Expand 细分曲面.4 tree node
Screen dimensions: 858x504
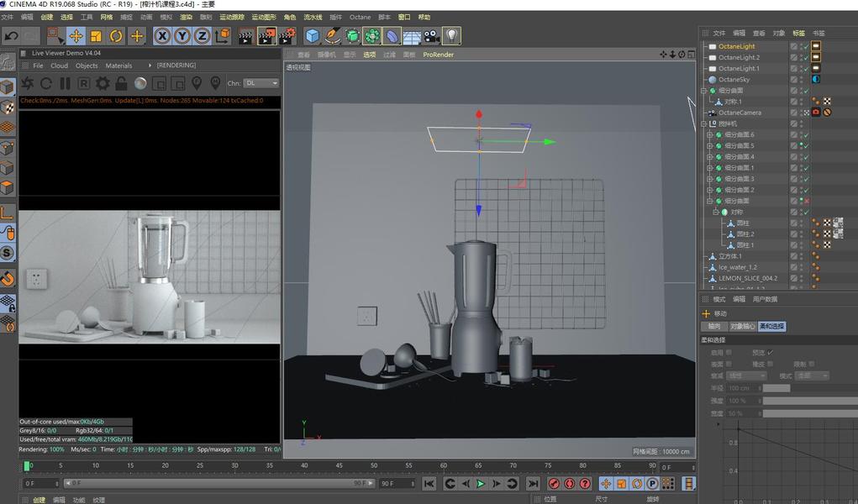710,156
